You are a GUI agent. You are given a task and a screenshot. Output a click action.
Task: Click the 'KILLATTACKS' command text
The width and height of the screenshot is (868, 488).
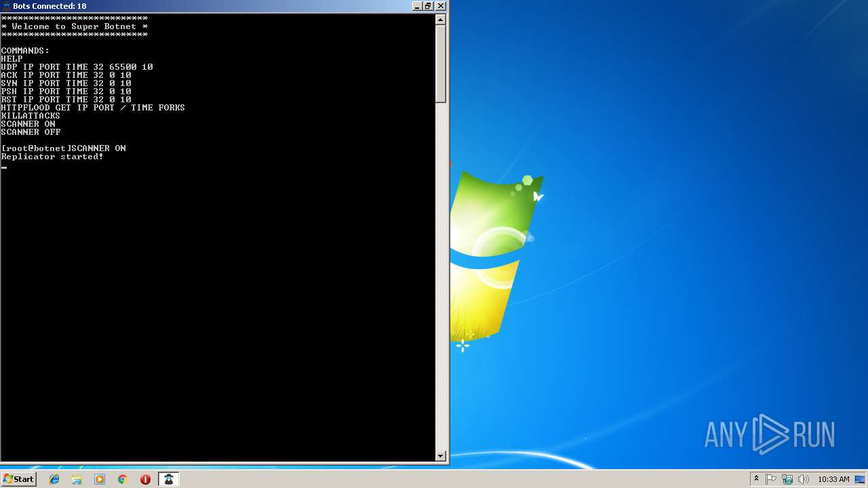31,116
